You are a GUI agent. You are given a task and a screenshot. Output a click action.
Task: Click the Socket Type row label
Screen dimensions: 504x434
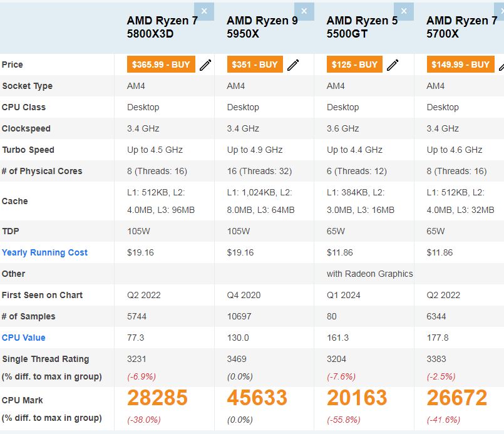pyautogui.click(x=28, y=86)
